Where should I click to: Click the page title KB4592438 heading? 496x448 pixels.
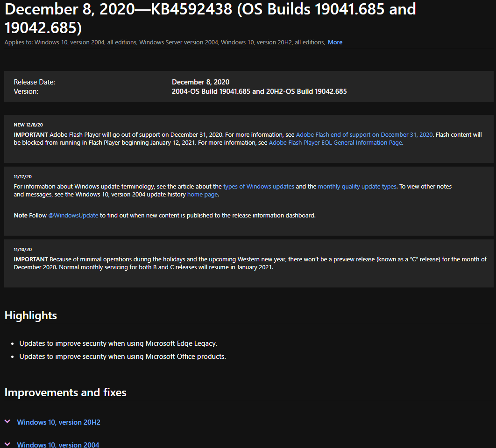tap(210, 18)
